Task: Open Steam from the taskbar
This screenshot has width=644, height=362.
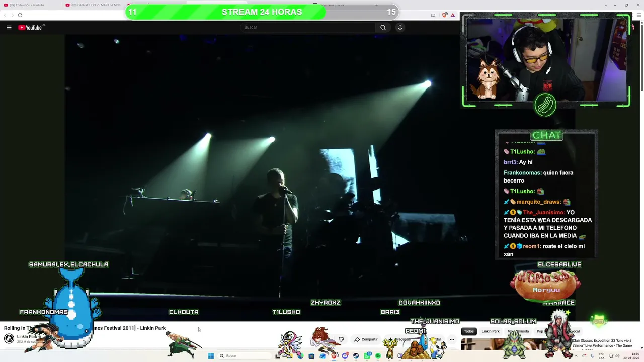Action: tap(356, 356)
